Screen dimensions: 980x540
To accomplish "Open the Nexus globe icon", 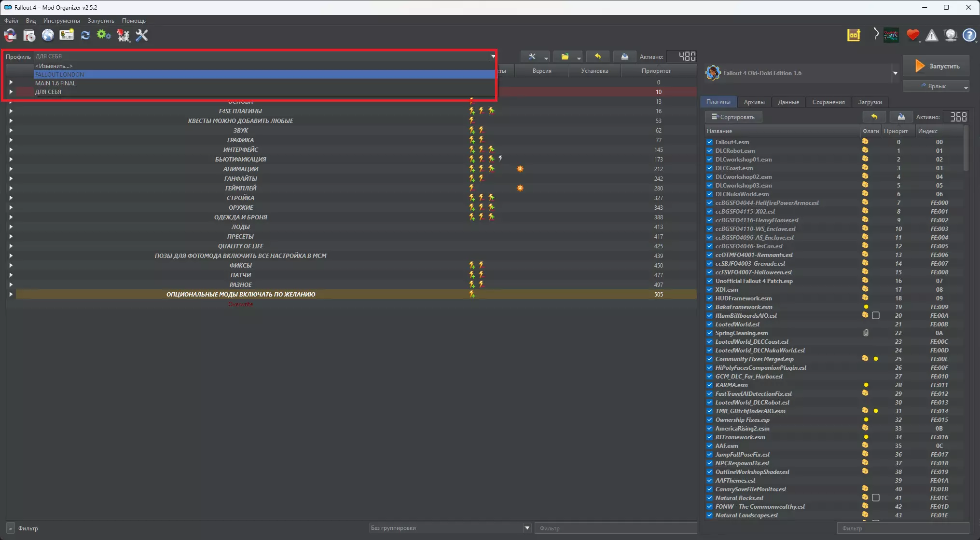I will tap(48, 35).
